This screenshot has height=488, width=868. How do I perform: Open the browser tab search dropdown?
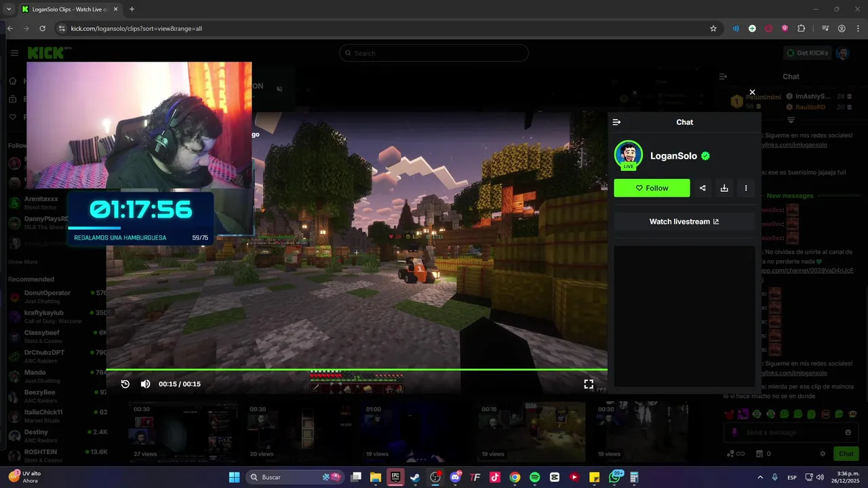pyautogui.click(x=9, y=9)
